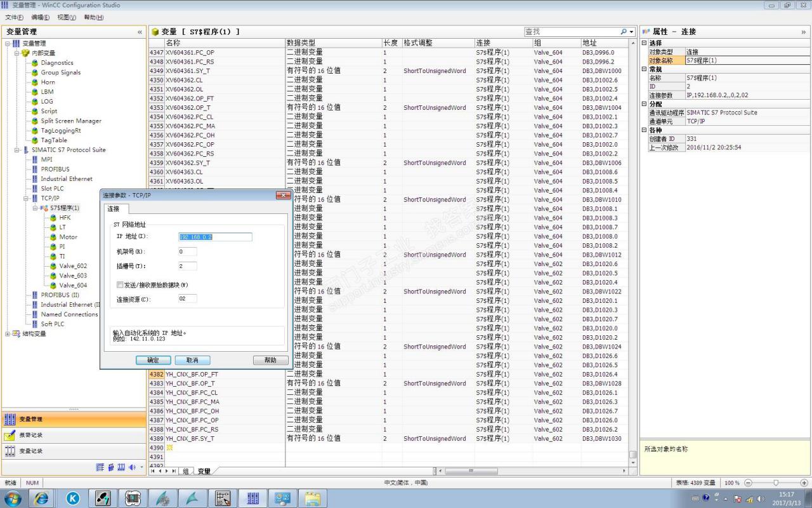Collapse the 变量管理 navigation pane chevron
The image size is (812, 508).
coord(140,32)
